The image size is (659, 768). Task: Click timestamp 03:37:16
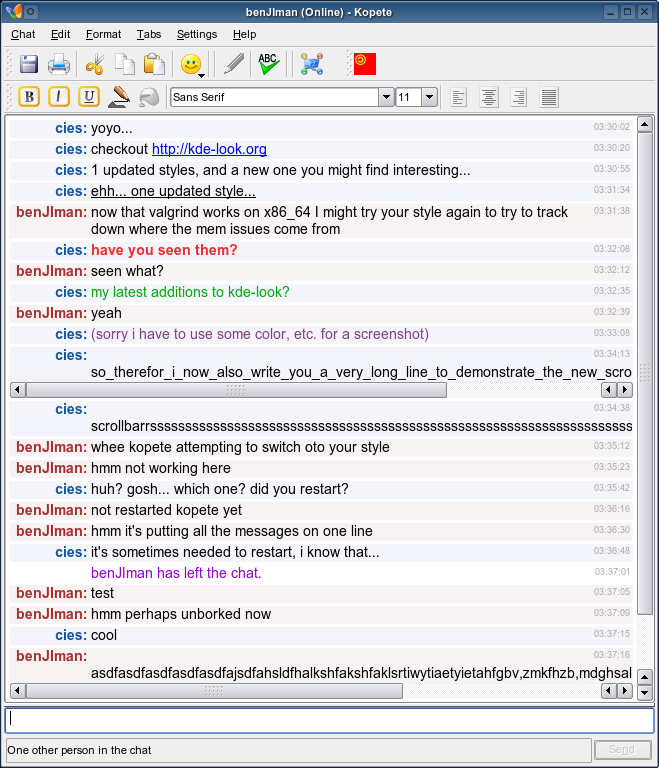coord(611,655)
